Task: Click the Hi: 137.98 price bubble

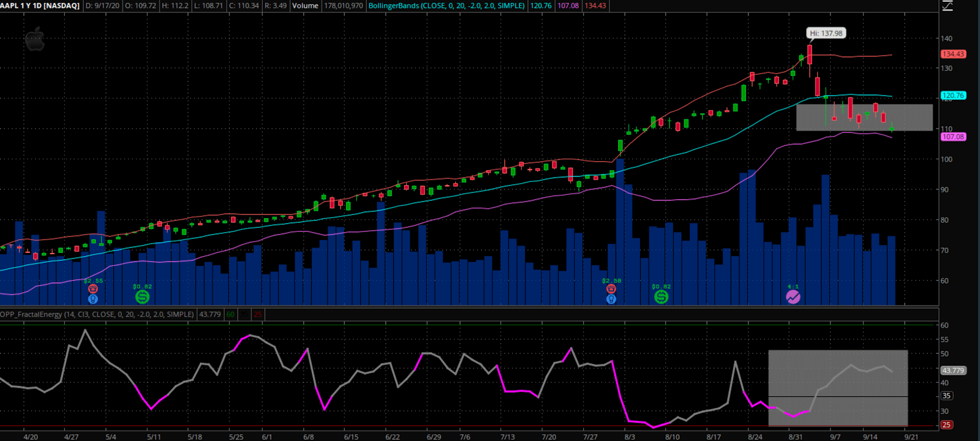Action: coord(826,33)
